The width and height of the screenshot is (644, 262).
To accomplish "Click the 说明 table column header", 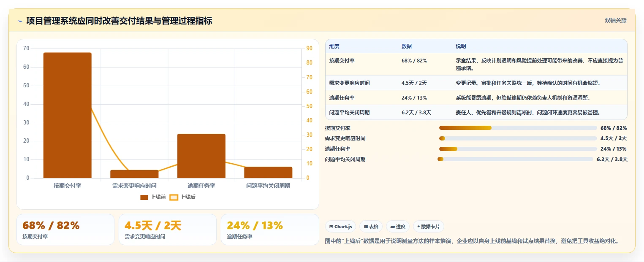I will click(461, 46).
